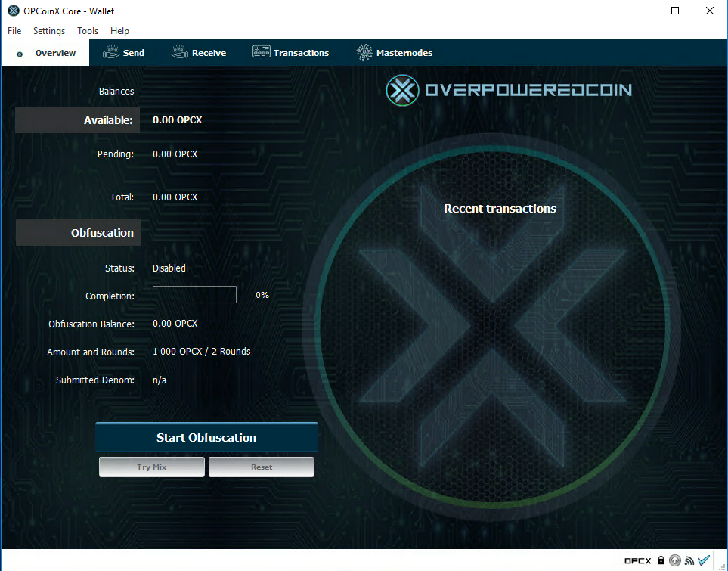Screen dimensions: 728x571
Task: Open the Help menu
Action: (x=119, y=31)
